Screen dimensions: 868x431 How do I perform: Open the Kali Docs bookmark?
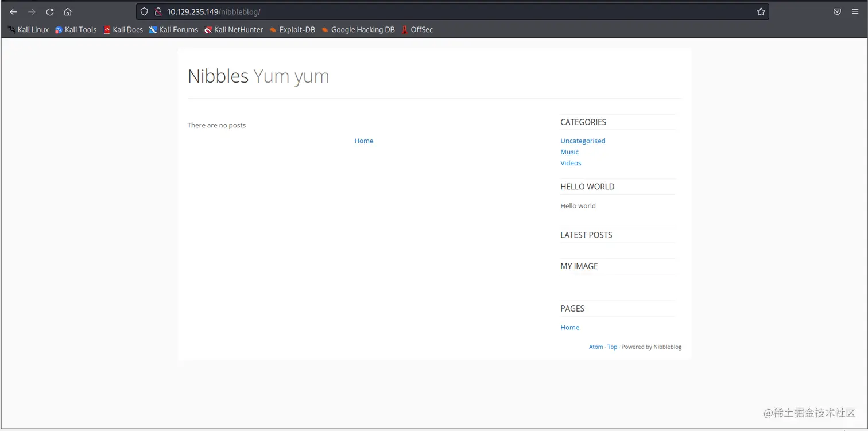(123, 30)
